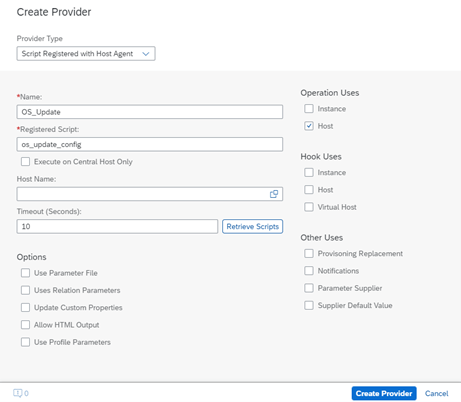
Task: Uncheck Host under Operation Uses
Action: [309, 126]
